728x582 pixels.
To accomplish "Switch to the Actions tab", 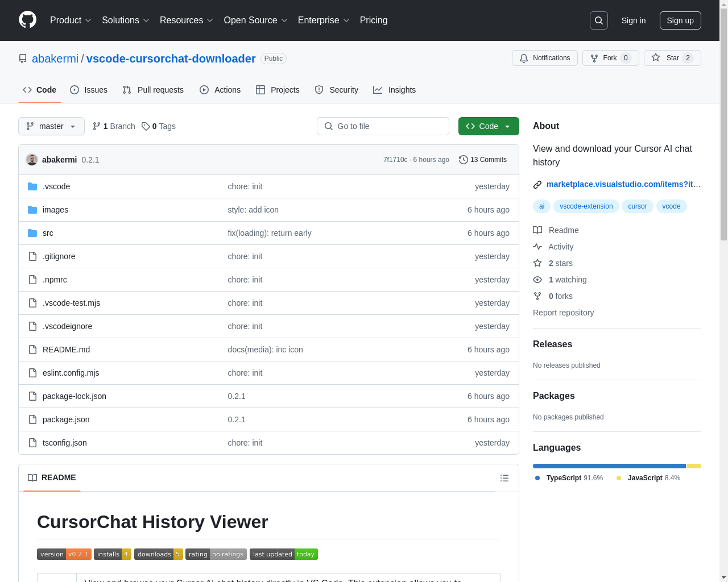I will (x=220, y=90).
